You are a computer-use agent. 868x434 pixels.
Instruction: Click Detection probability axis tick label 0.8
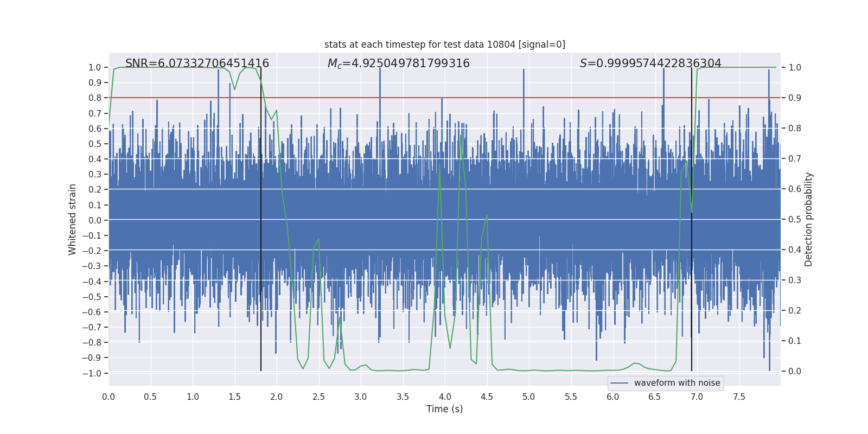[x=795, y=129]
